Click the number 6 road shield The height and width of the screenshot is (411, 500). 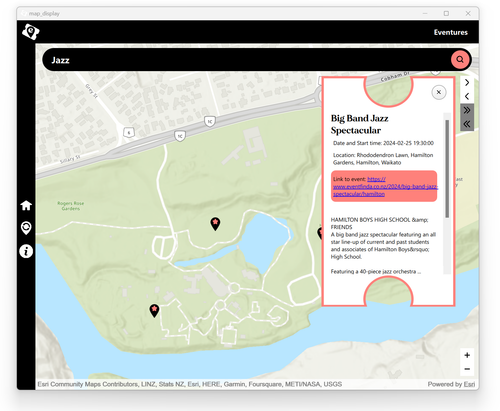tap(129, 133)
